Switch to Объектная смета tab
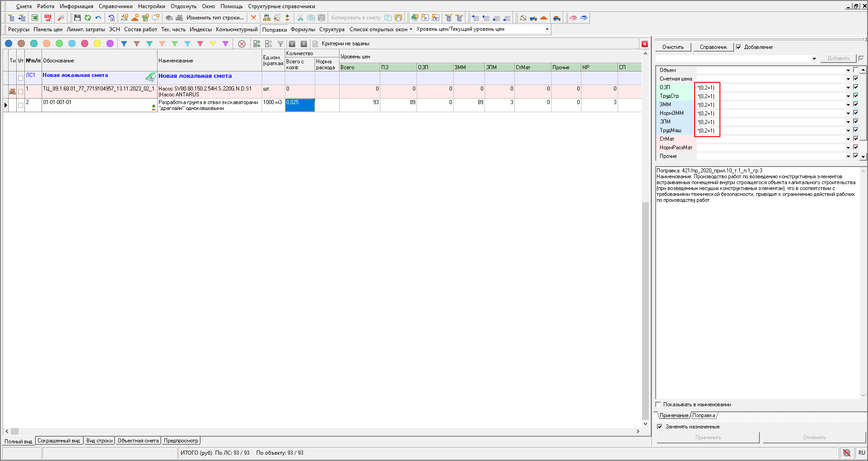This screenshot has height=461, width=868. [x=138, y=441]
